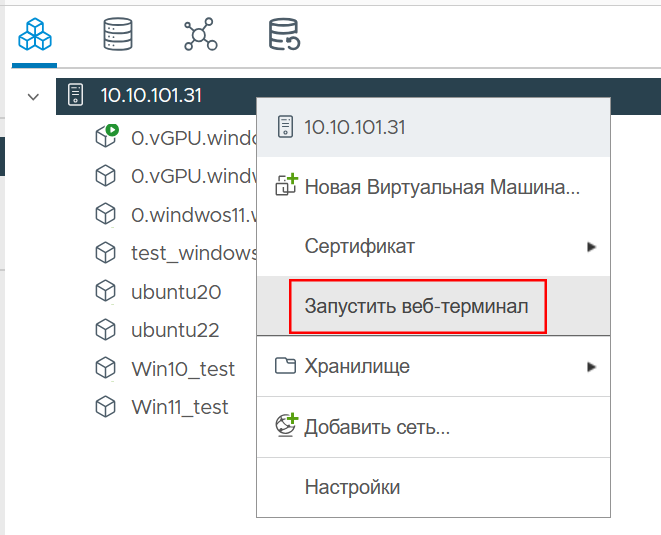This screenshot has width=661, height=535.
Task: Click the running VM cube icon with play badge
Action: pyautogui.click(x=106, y=136)
